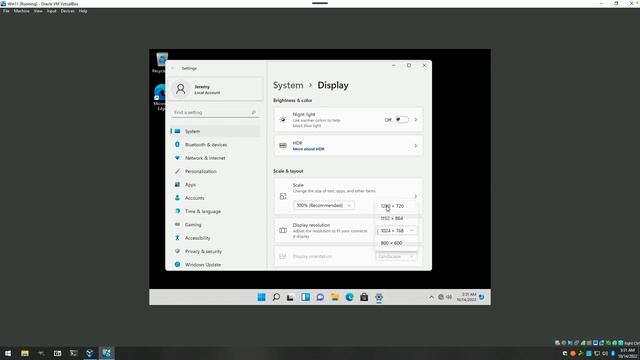Open the Jeremy local account profile
The width and height of the screenshot is (640, 360).
coord(216,89)
